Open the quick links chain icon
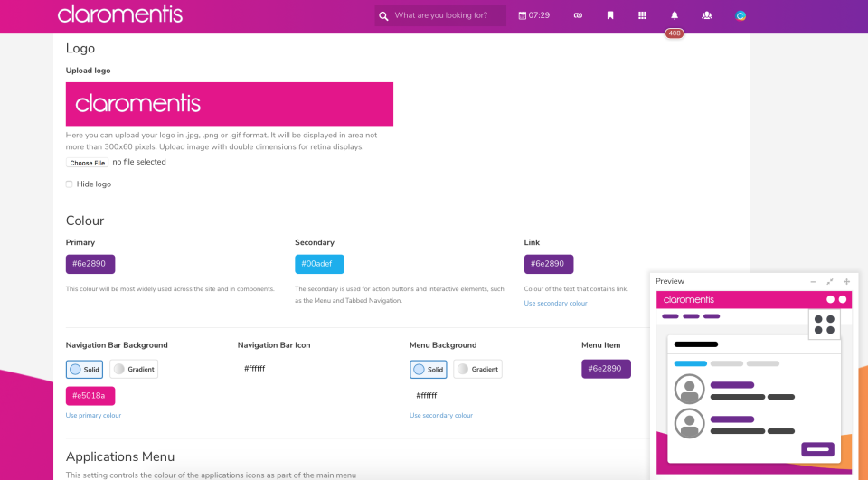Viewport: 868px width, 480px height. coord(578,15)
